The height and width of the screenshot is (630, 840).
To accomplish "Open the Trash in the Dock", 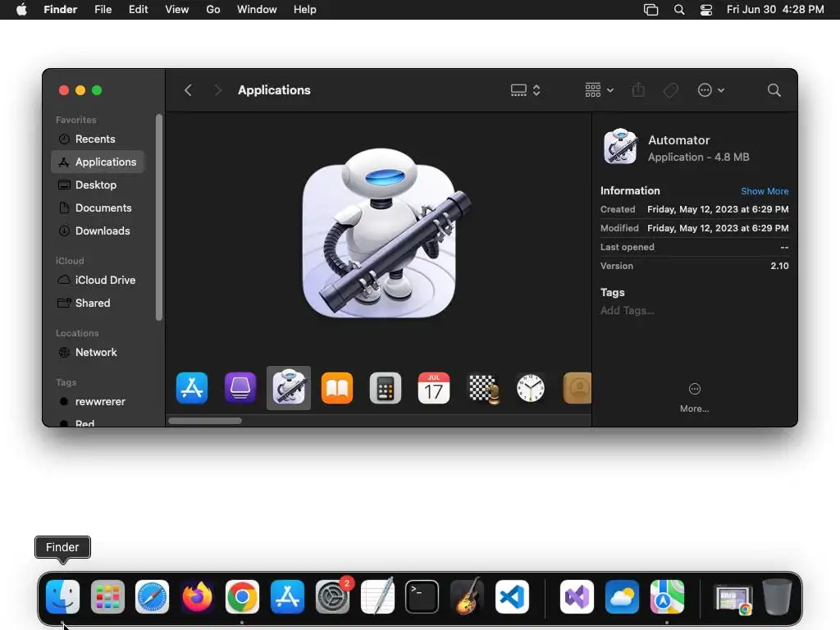I will tap(777, 596).
